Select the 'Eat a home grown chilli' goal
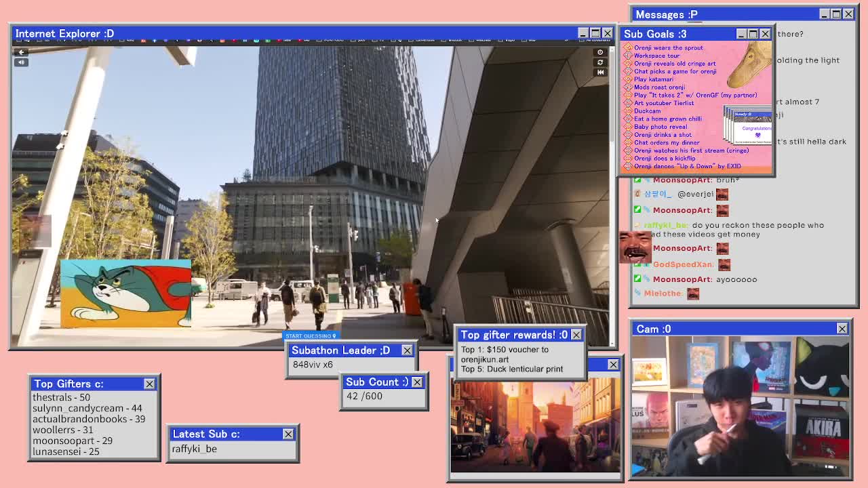The image size is (868, 488). coord(668,119)
